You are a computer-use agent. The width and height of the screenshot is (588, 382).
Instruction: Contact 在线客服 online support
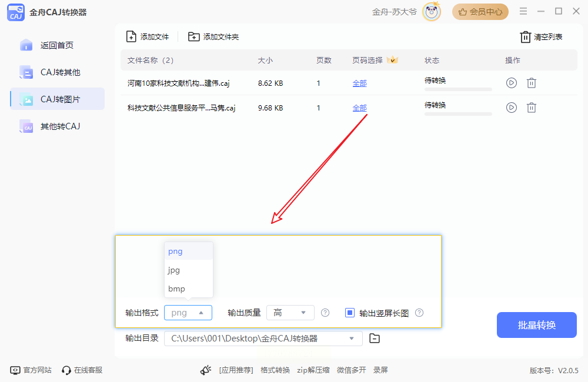click(82, 370)
